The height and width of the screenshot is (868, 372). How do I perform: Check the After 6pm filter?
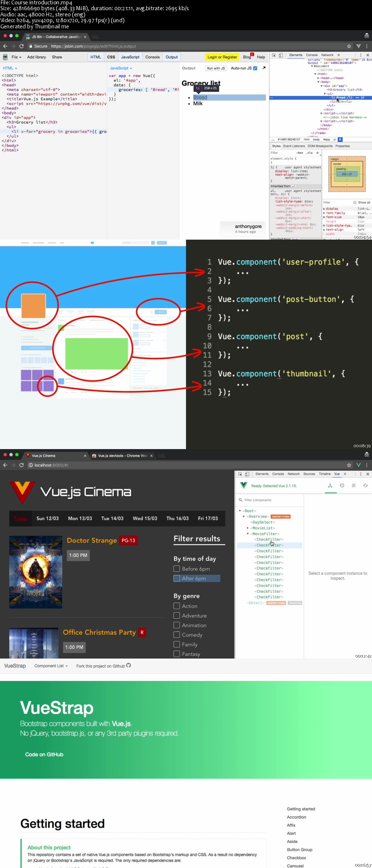point(177,578)
